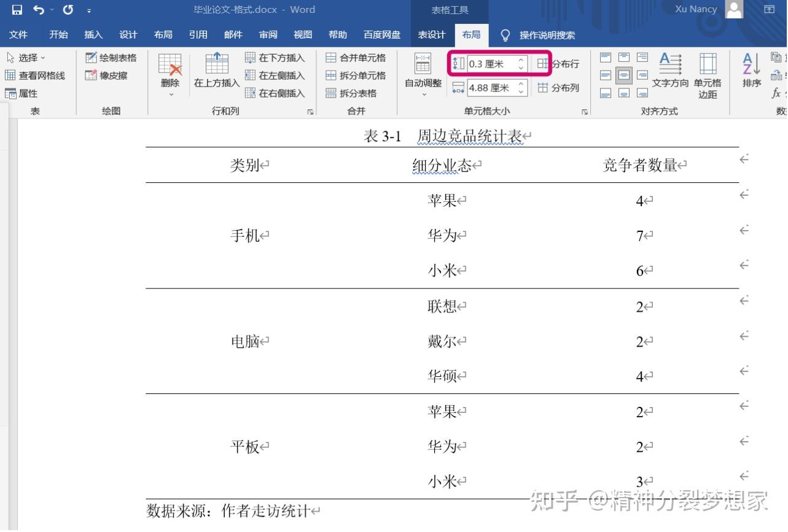Viewport: 788px width, 532px height.
Task: Click the cell containing 戴尔
Action: click(442, 341)
